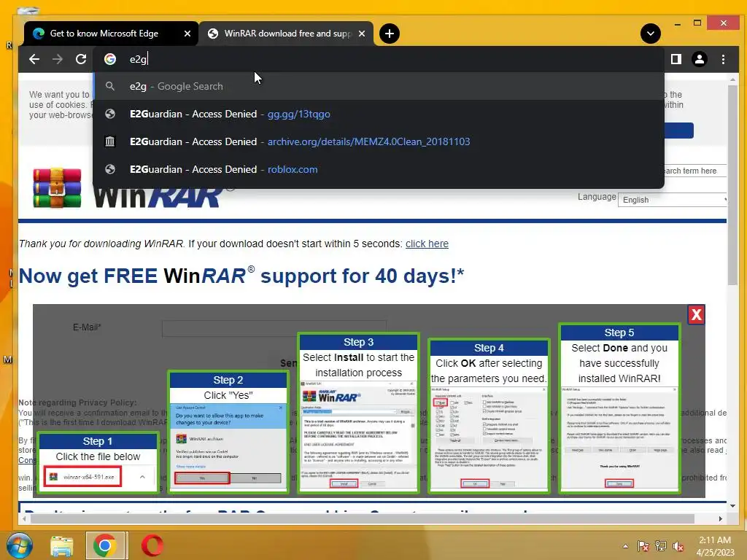The height and width of the screenshot is (560, 747).
Task: Click the winrar-x64-591.exe file in Step 1
Action: (x=82, y=477)
